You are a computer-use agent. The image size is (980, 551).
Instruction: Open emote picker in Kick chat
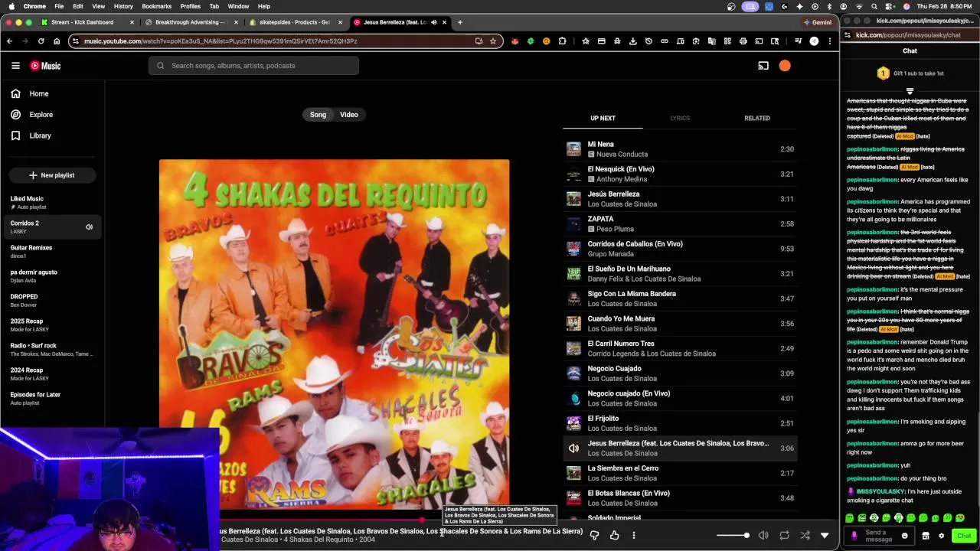coord(904,536)
